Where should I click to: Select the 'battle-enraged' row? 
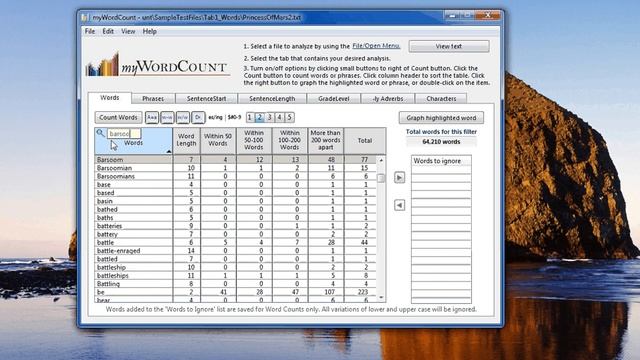pyautogui.click(x=236, y=251)
